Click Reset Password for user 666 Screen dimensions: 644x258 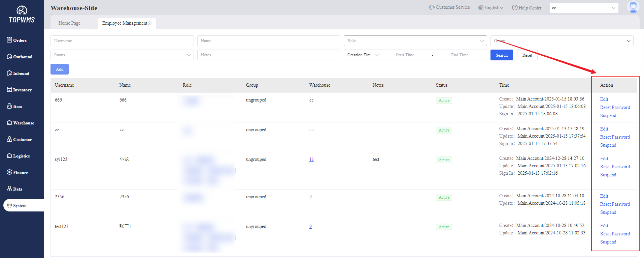tap(615, 107)
